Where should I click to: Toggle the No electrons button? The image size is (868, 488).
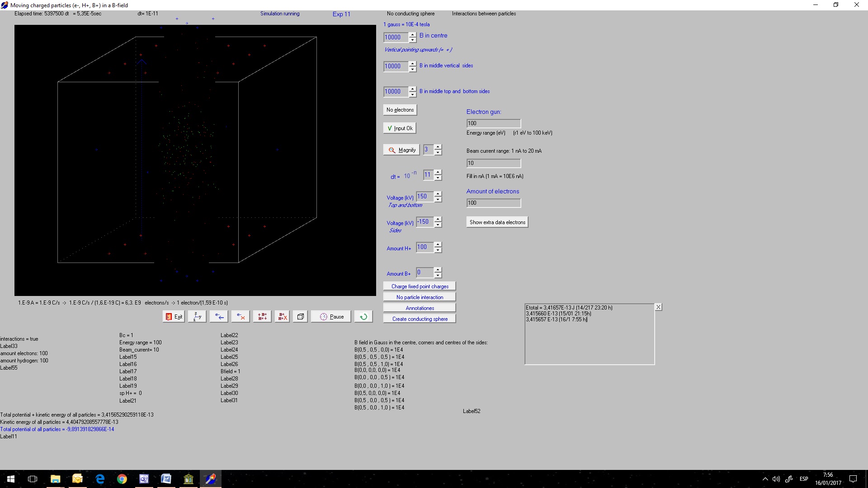click(x=400, y=110)
